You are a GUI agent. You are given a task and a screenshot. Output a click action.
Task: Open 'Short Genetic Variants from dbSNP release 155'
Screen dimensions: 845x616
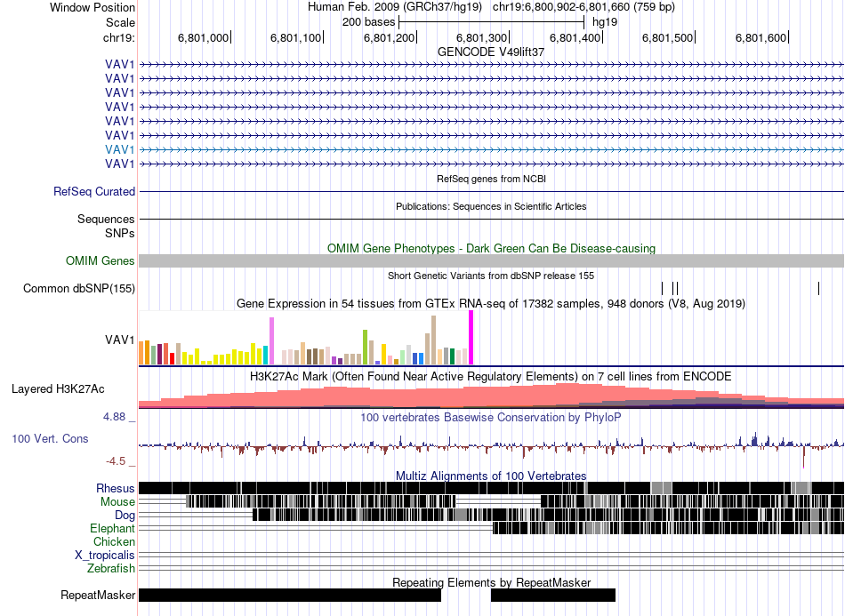[x=491, y=276]
